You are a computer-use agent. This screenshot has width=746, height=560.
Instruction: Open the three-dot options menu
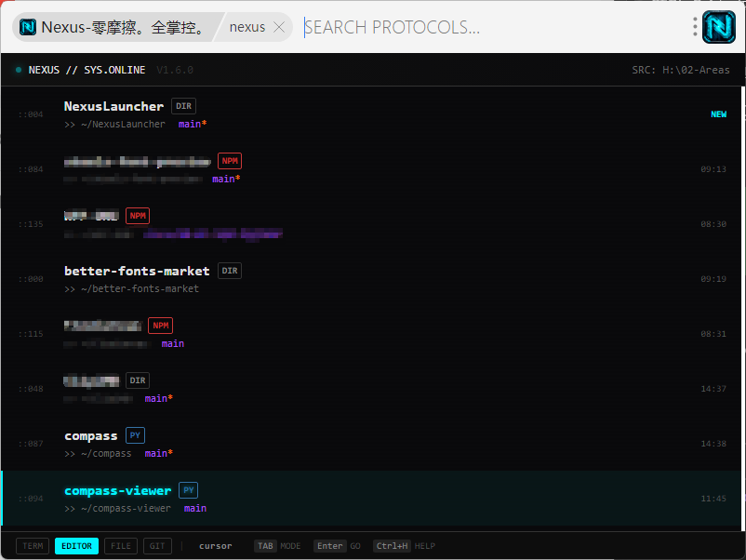[695, 27]
